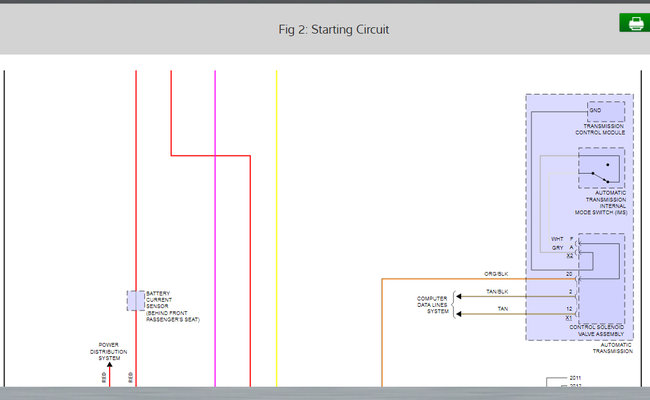Click pin number 20
The width and height of the screenshot is (650, 400).
point(569,274)
